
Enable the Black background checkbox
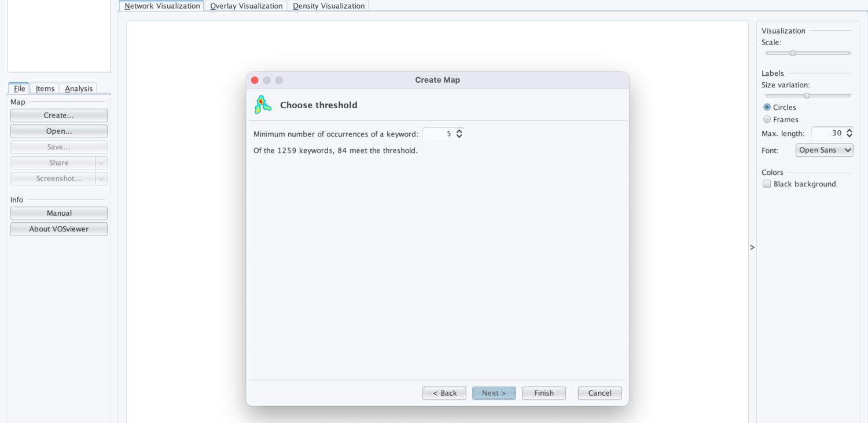coord(767,184)
